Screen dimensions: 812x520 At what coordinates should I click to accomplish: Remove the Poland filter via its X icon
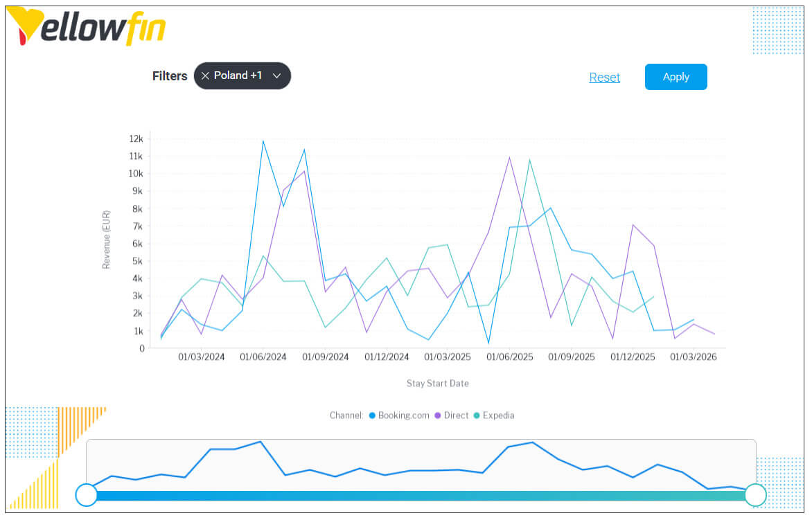pyautogui.click(x=205, y=75)
